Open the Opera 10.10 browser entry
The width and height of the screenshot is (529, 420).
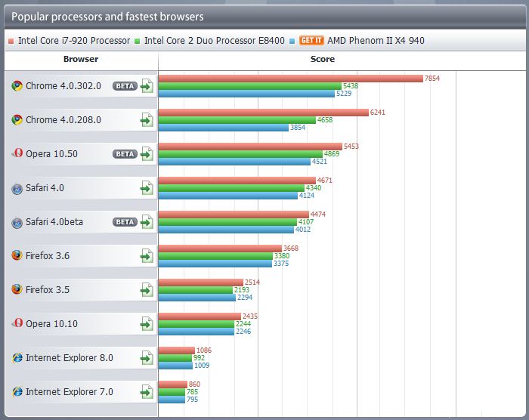(51, 324)
